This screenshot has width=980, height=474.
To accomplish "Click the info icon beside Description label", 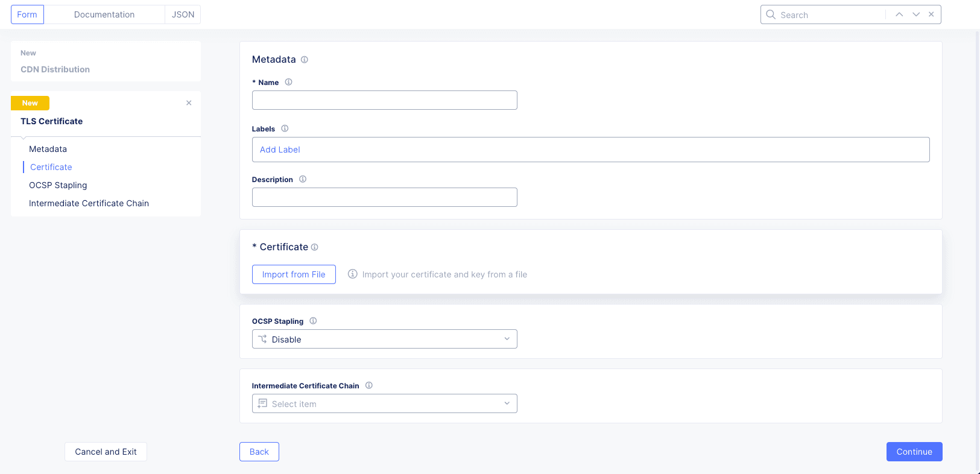I will (303, 179).
